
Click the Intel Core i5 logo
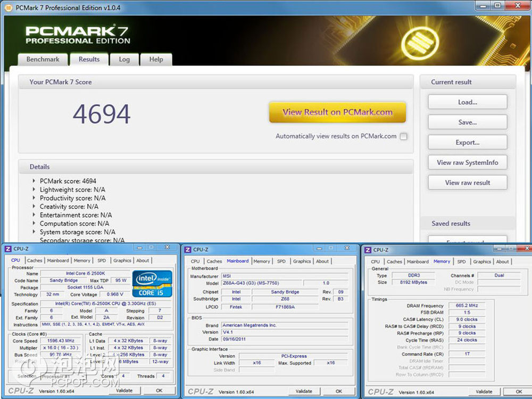tap(152, 284)
